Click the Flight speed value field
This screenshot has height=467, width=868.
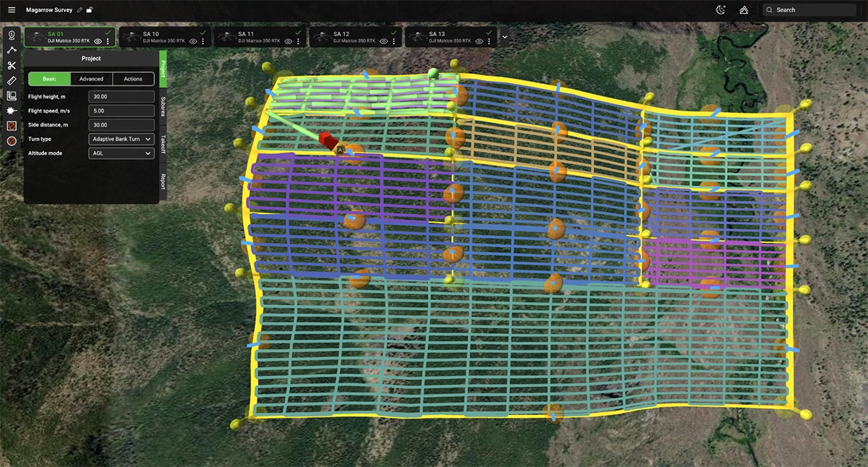(x=122, y=111)
